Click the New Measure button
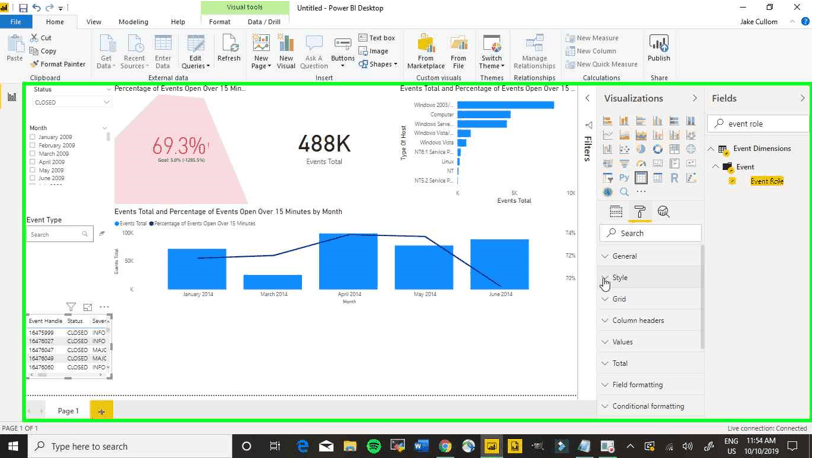This screenshot has height=458, width=813. (592, 38)
